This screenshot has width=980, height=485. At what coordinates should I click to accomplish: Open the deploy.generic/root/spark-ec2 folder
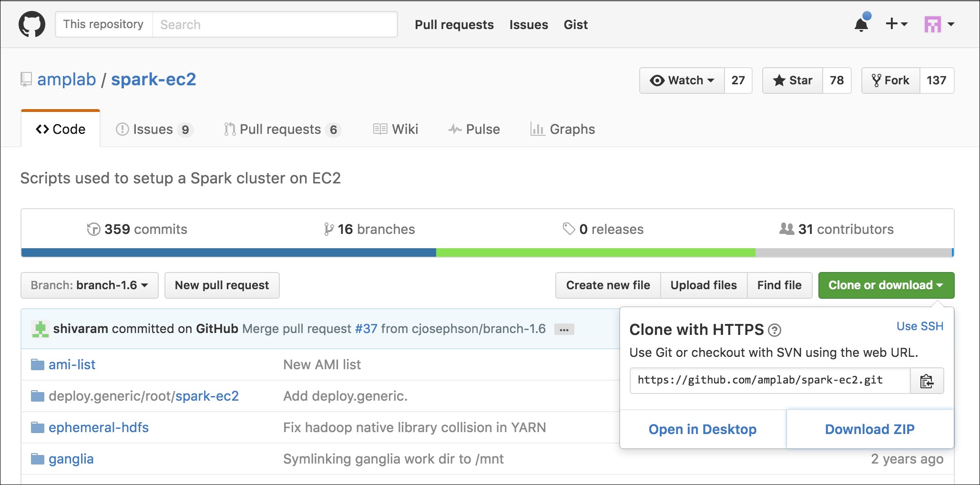click(143, 396)
